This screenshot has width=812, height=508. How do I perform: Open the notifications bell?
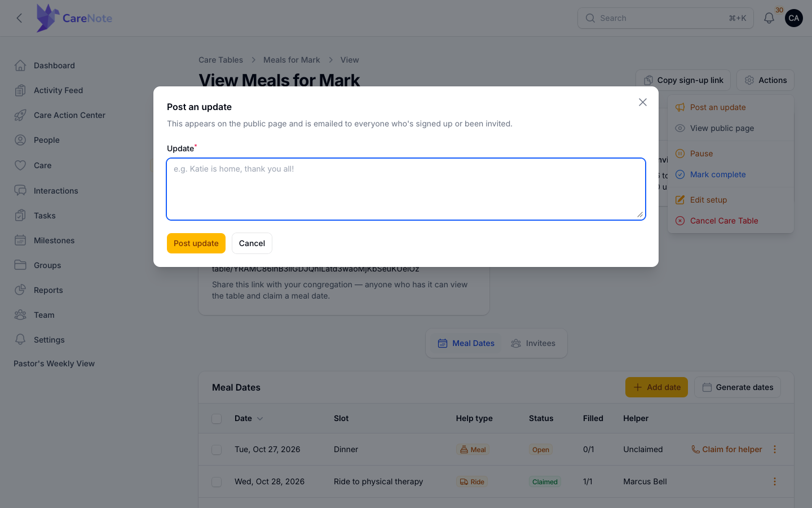tap(769, 18)
